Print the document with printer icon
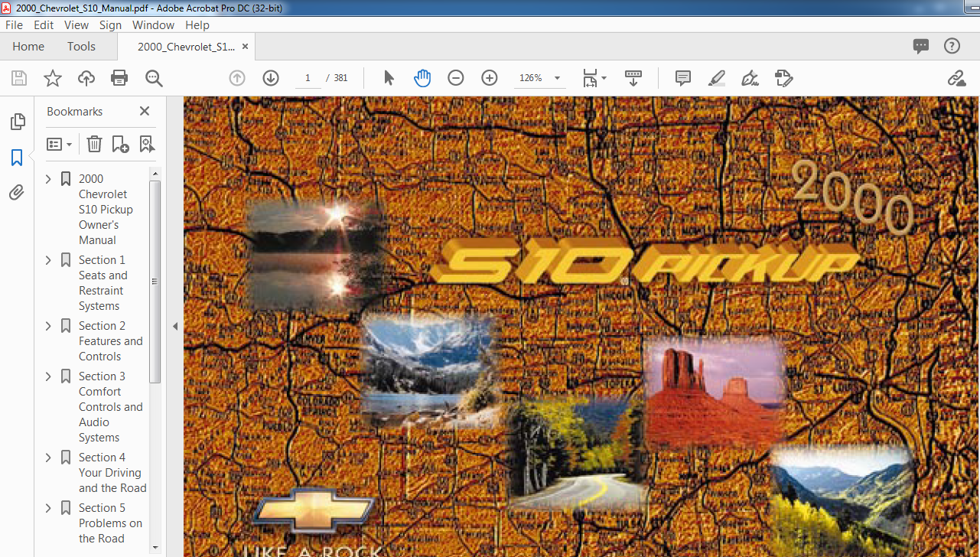Screen dimensions: 980x557 pyautogui.click(x=119, y=78)
